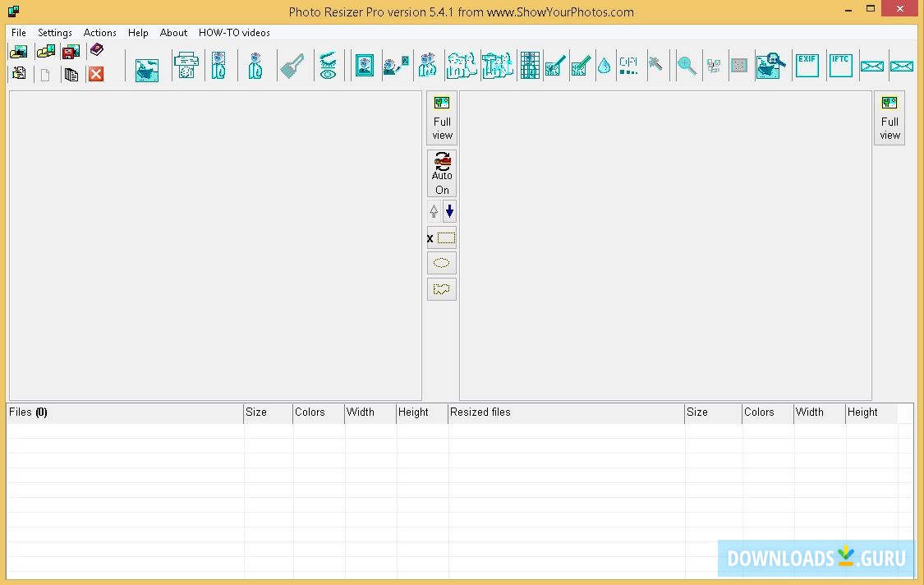Screen dimensions: 924x585
Task: Click Full view beside the left preview
Action: click(x=442, y=118)
